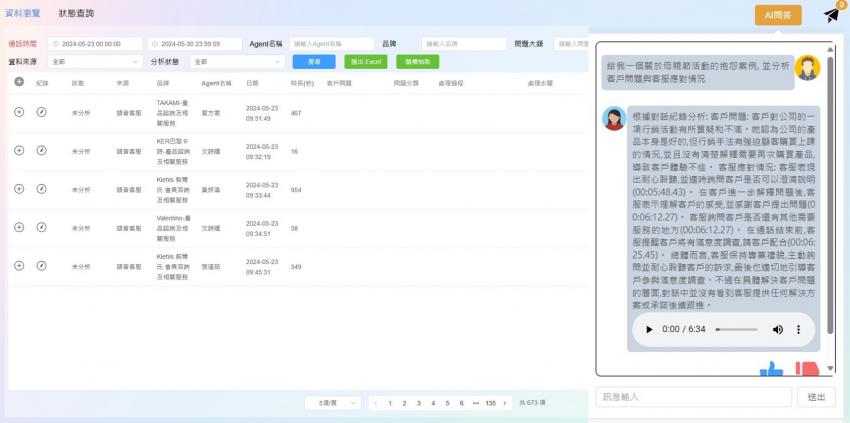Click the duration value 349
Screen dimensions: 850x423
pyautogui.click(x=296, y=267)
